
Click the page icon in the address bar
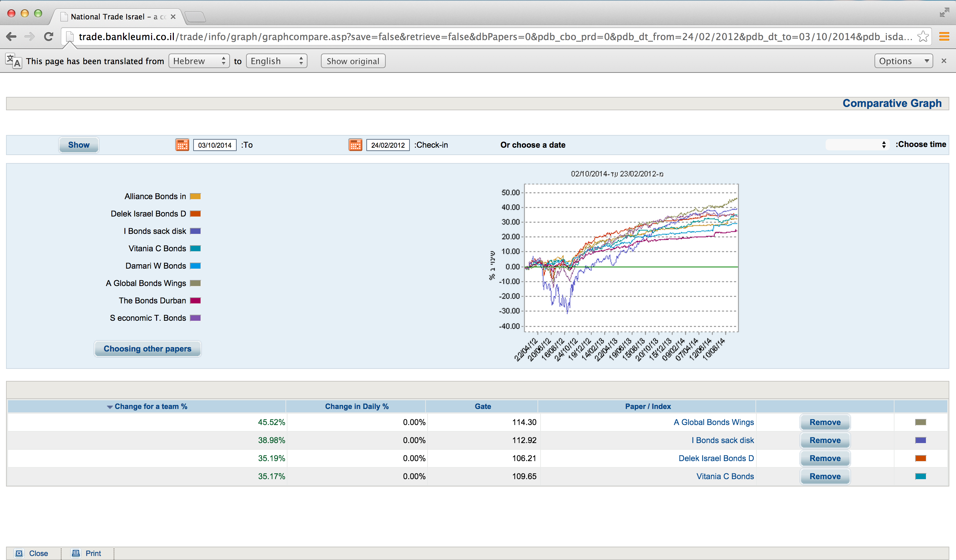coord(70,37)
